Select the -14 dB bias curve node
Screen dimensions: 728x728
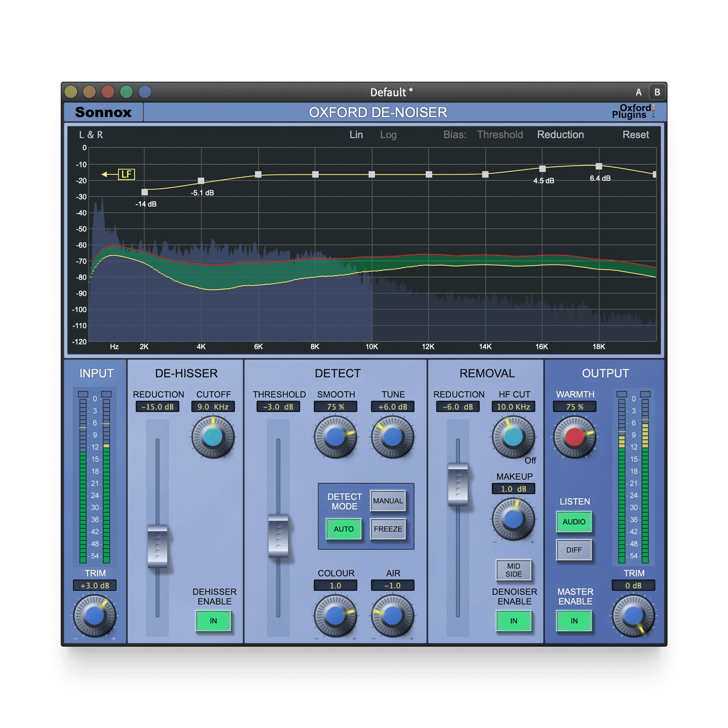(x=144, y=192)
